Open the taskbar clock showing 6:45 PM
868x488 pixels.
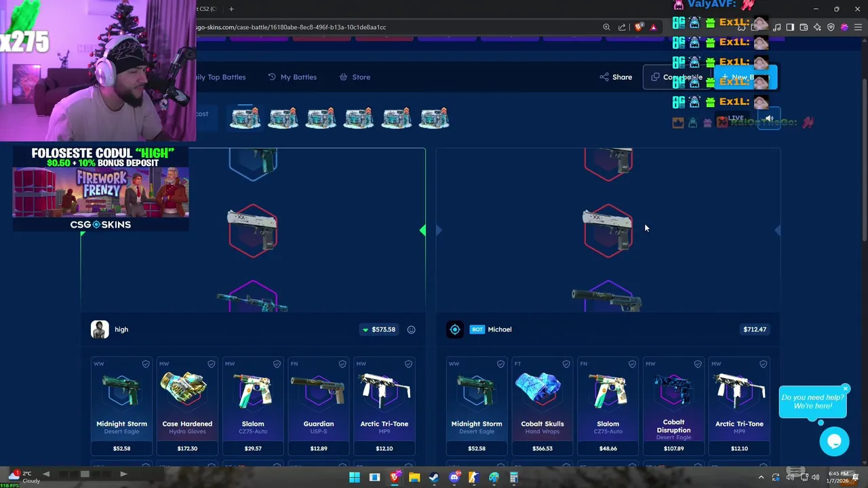(838, 477)
